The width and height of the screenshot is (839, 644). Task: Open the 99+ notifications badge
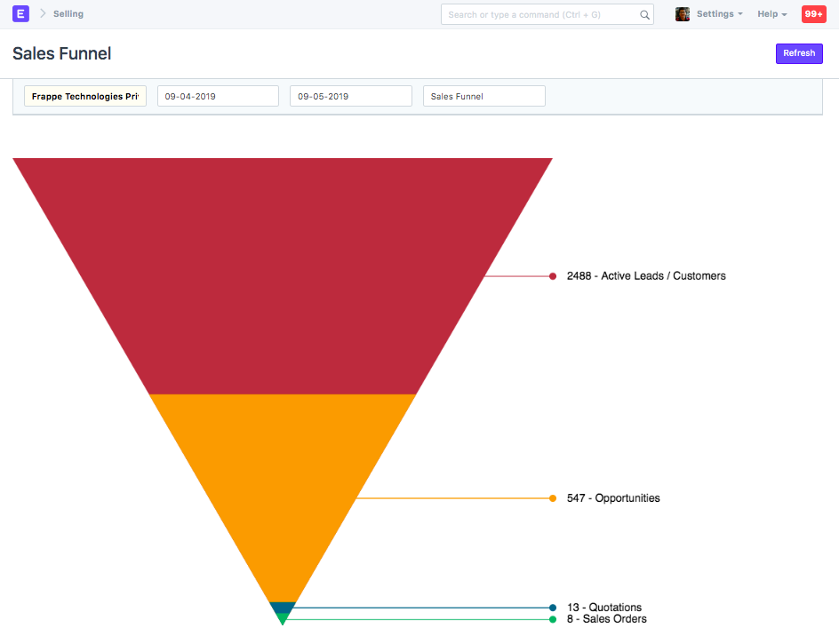click(x=813, y=14)
